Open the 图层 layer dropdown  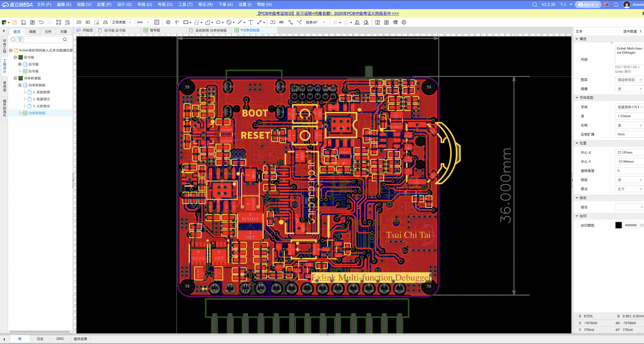click(629, 80)
